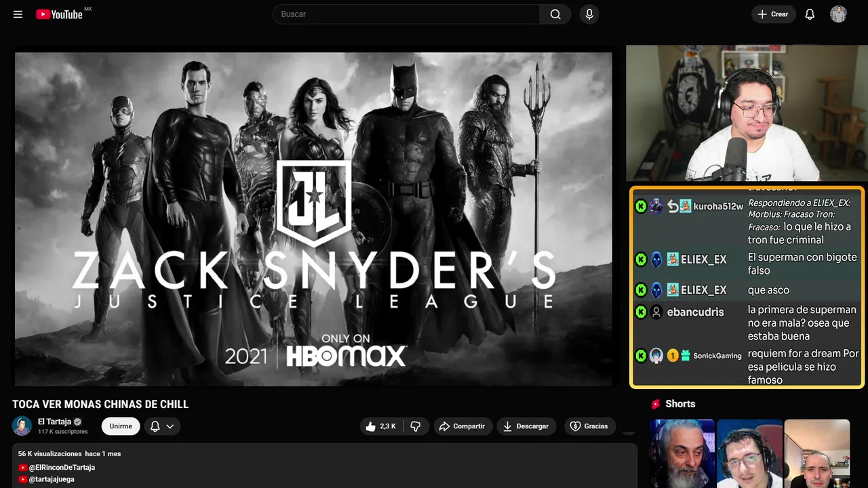Open the Crear create menu

pyautogui.click(x=772, y=14)
